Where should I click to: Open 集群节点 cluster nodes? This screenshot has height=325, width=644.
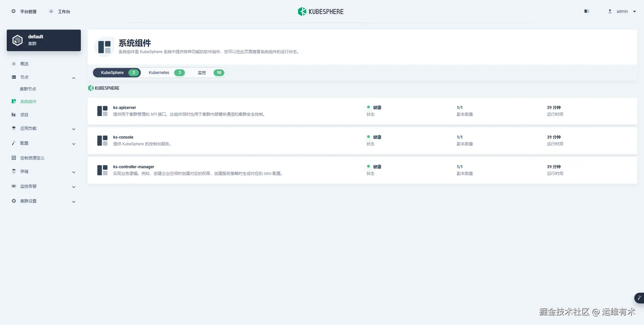coord(28,89)
